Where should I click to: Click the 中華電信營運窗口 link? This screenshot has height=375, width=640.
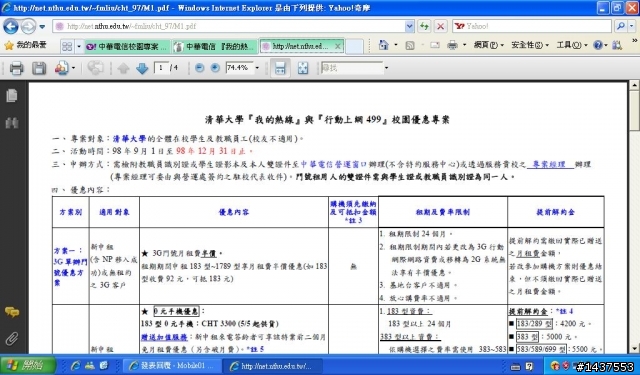pos(333,164)
